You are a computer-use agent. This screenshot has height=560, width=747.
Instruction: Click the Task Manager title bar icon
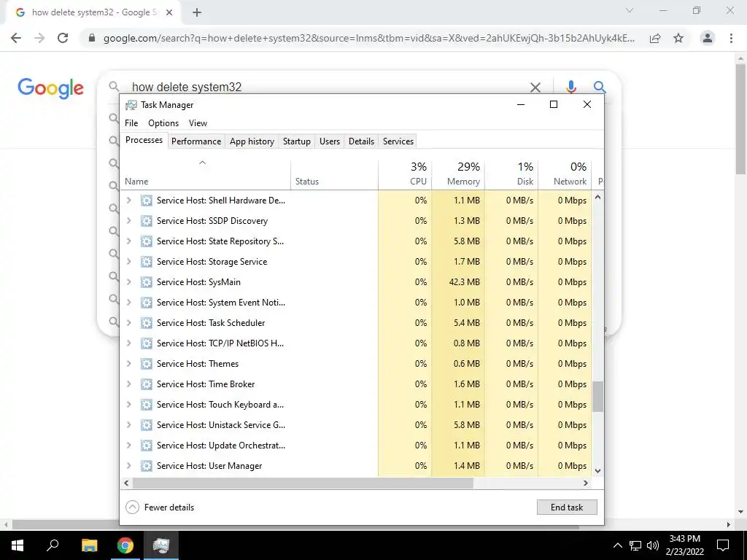[131, 105]
